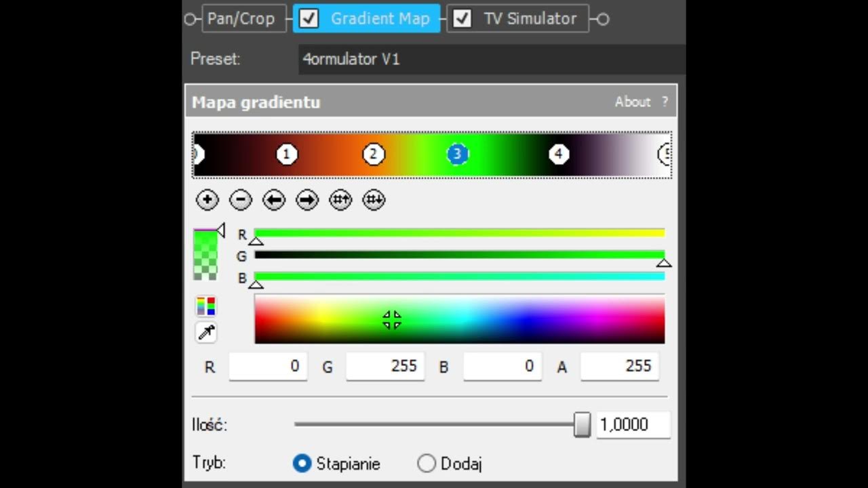Remove the selected gradient control point
868x488 pixels.
[241, 200]
